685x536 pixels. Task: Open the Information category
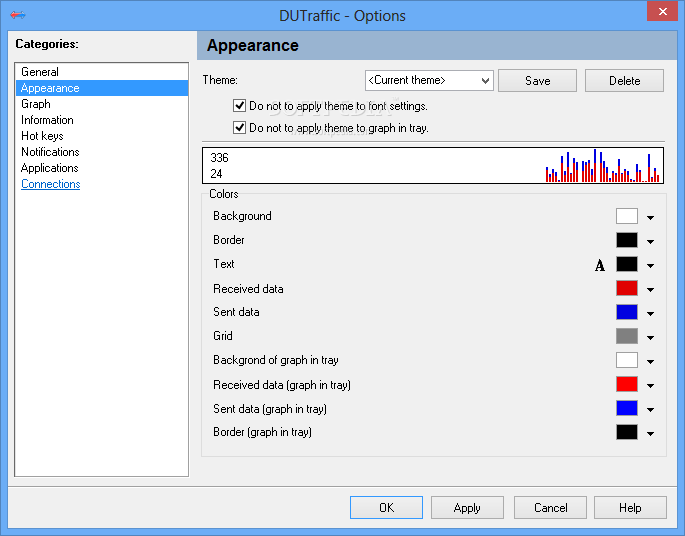(102, 120)
